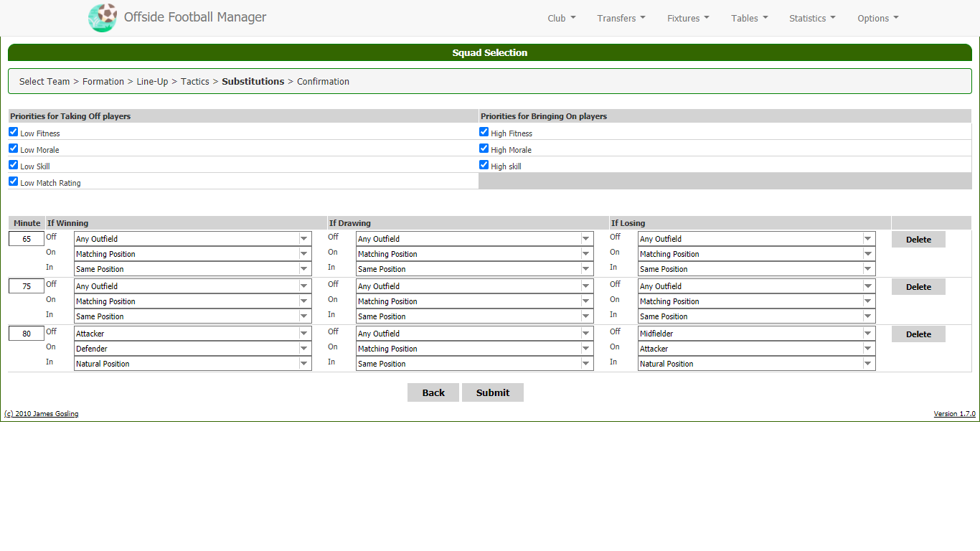
Task: Delete the minute 65 substitution row
Action: click(x=918, y=240)
